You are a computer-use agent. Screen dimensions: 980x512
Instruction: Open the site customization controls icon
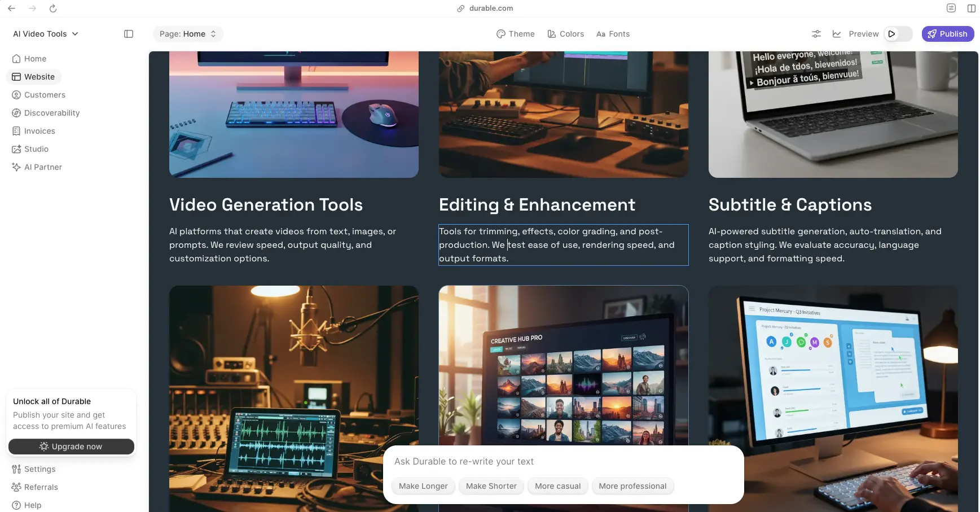[816, 34]
